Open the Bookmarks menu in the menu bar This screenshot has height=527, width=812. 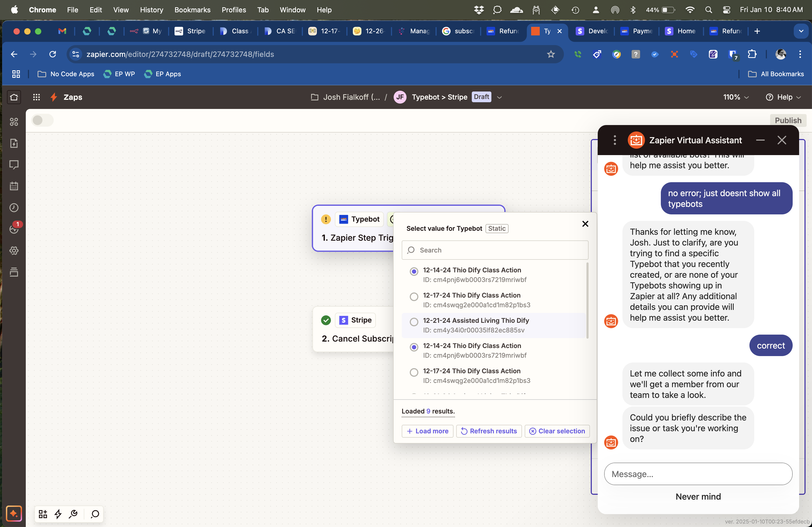(x=192, y=10)
